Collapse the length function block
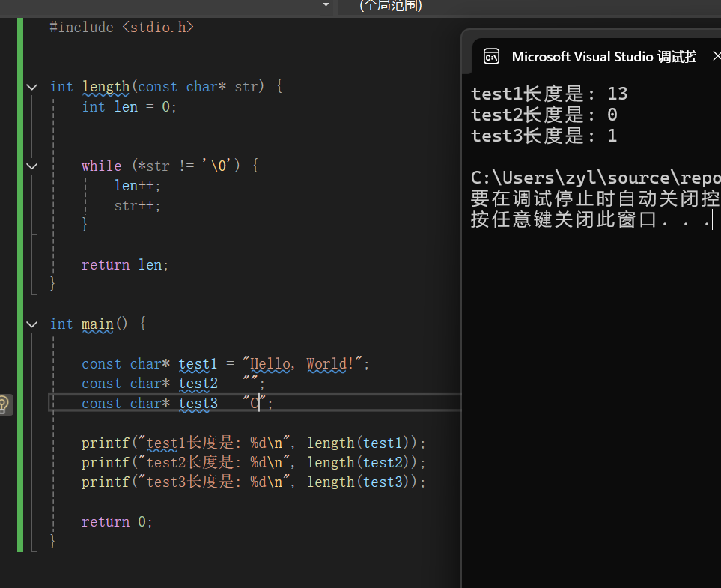 (31, 87)
